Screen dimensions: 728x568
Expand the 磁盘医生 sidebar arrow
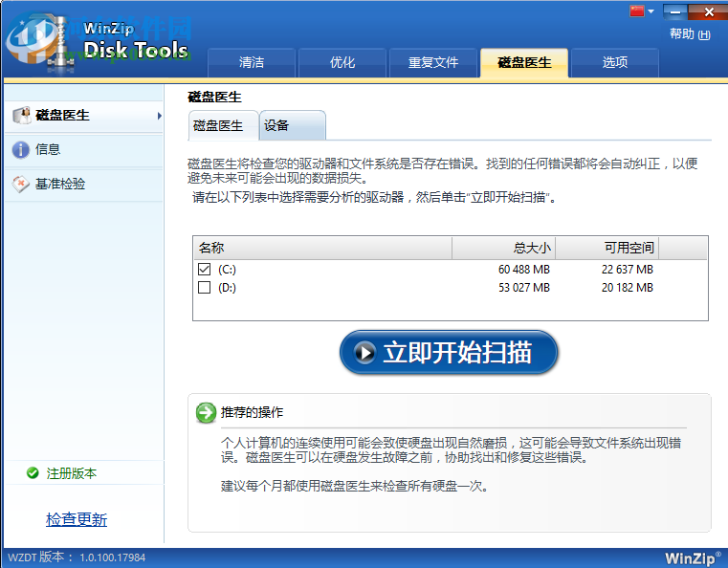(x=159, y=116)
